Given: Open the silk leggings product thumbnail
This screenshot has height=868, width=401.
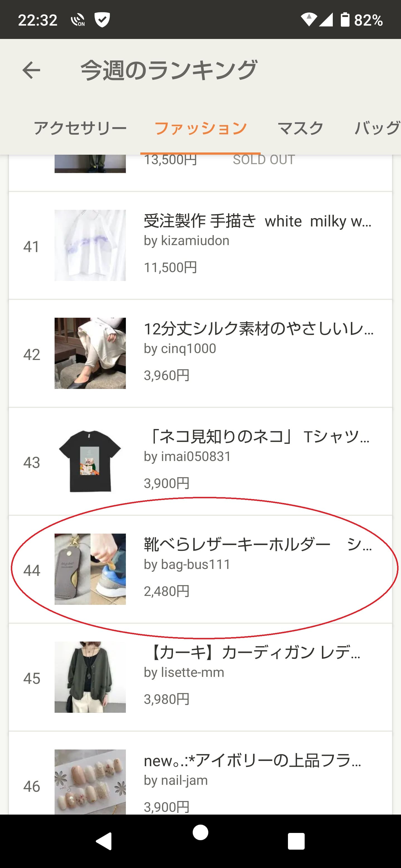Looking at the screenshot, I should (90, 353).
